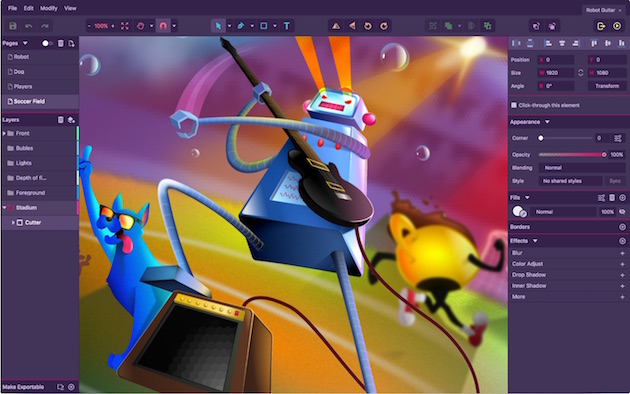Delete the selected page with trash icon
Image resolution: width=630 pixels, height=394 pixels.
[x=60, y=43]
